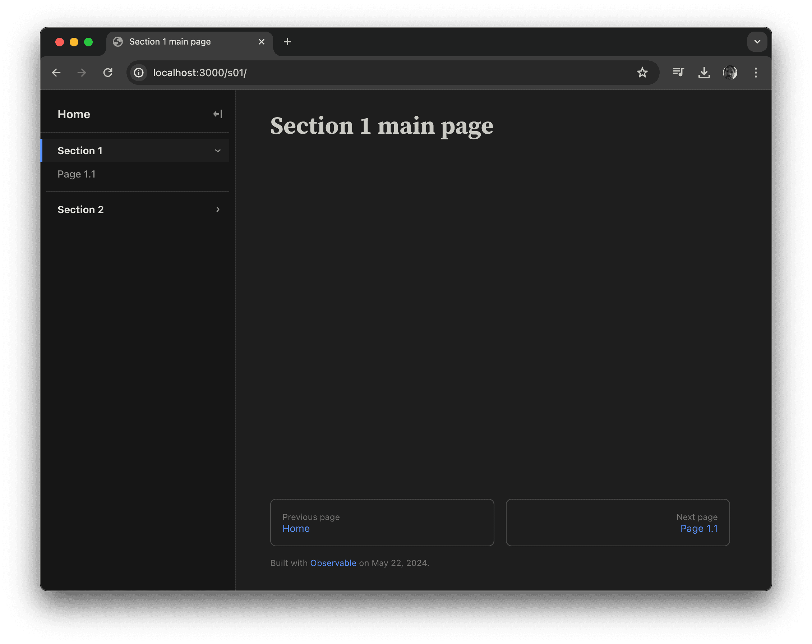Select the Section 1 main page tab

click(169, 42)
